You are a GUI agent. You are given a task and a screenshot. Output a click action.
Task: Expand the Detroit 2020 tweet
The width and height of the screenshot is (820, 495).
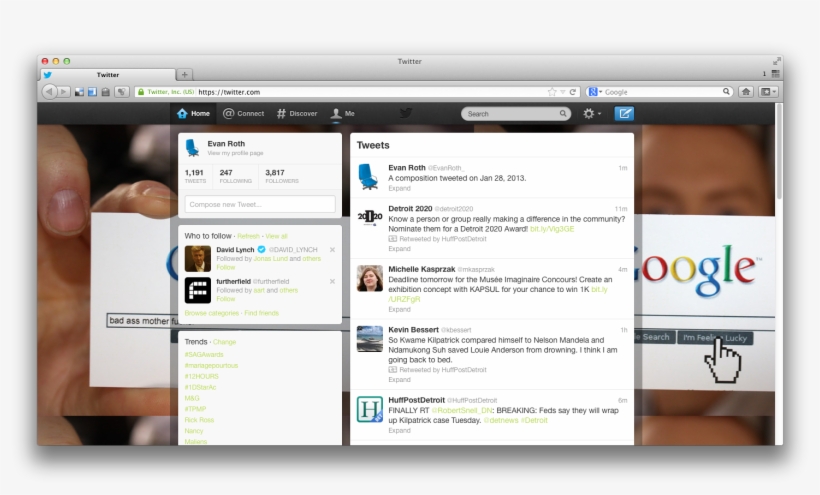399,249
